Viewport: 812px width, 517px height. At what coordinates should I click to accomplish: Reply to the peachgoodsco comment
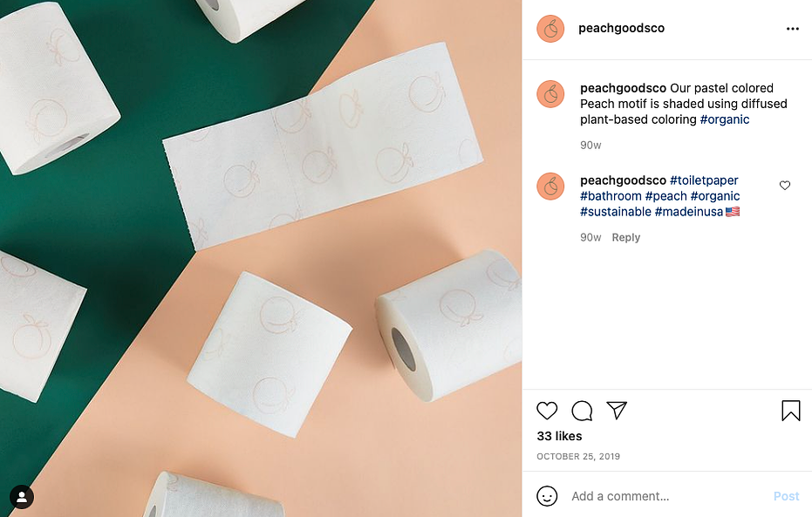pos(626,237)
